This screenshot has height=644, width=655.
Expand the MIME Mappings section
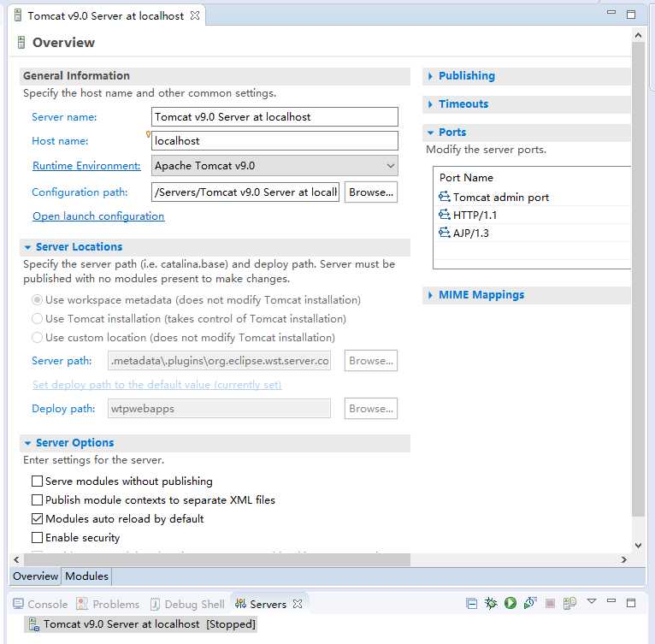coord(431,295)
